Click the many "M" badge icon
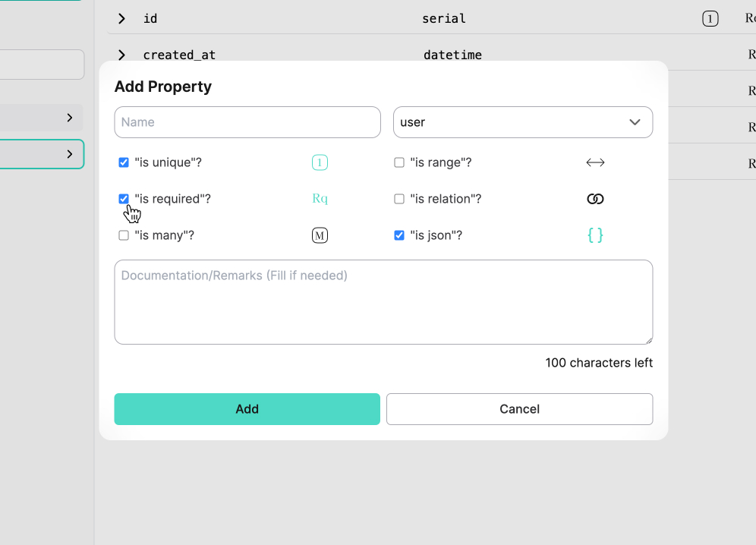Screen dimensions: 756x545 pyautogui.click(x=320, y=235)
